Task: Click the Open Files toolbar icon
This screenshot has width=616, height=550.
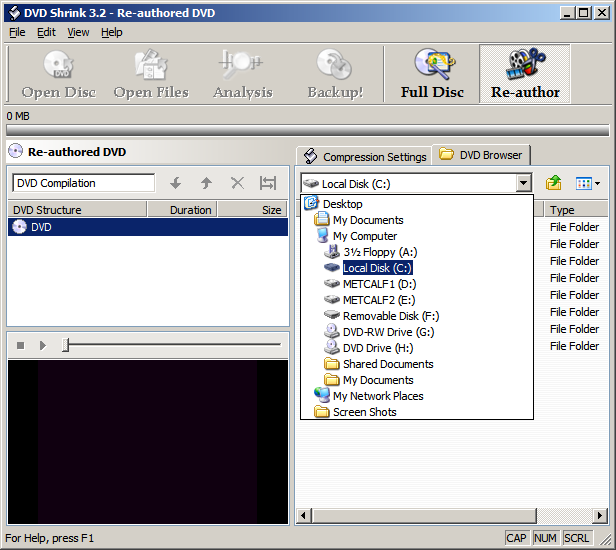Action: pos(151,74)
